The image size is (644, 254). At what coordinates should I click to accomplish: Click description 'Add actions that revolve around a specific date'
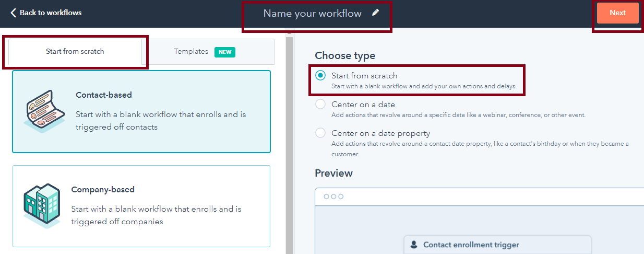(459, 115)
